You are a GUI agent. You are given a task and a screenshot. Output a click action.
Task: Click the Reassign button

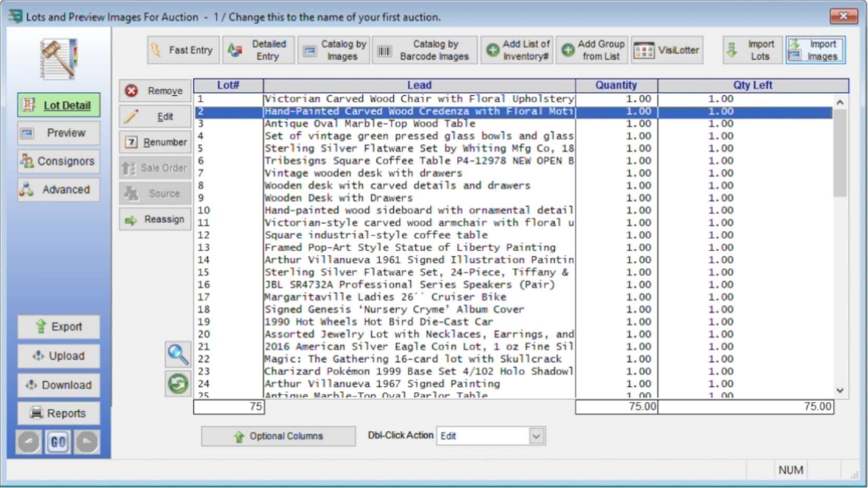pyautogui.click(x=155, y=219)
